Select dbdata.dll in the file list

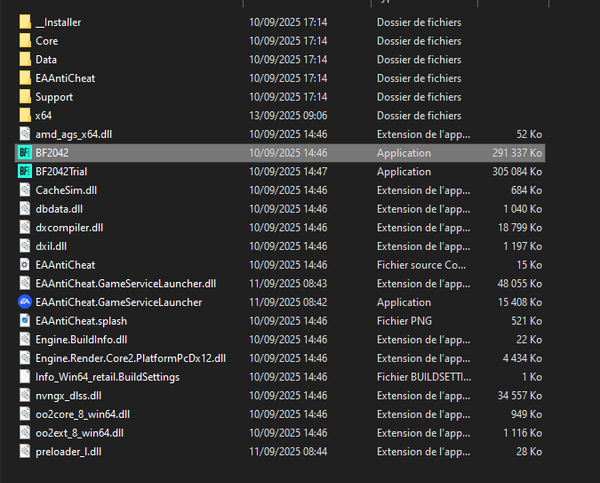pos(61,209)
